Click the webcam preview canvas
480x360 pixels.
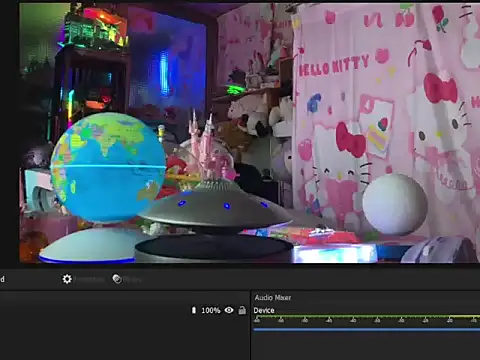tap(249, 133)
